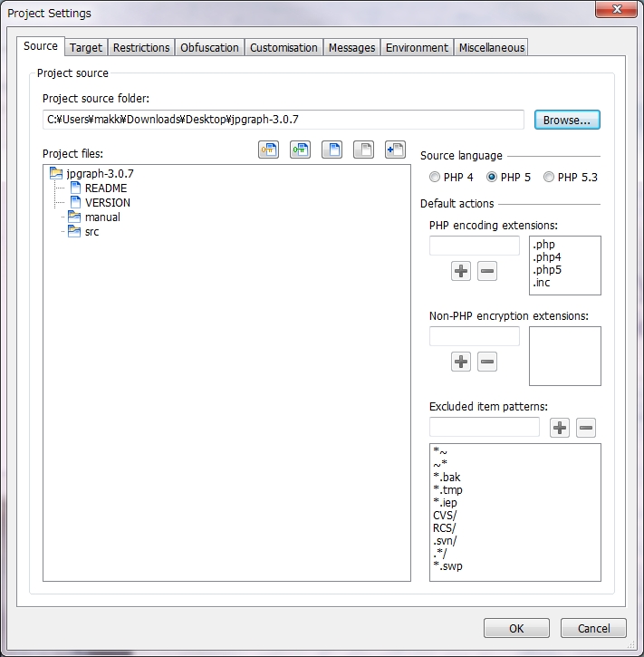Switch to the Obfuscation tab

tap(209, 48)
